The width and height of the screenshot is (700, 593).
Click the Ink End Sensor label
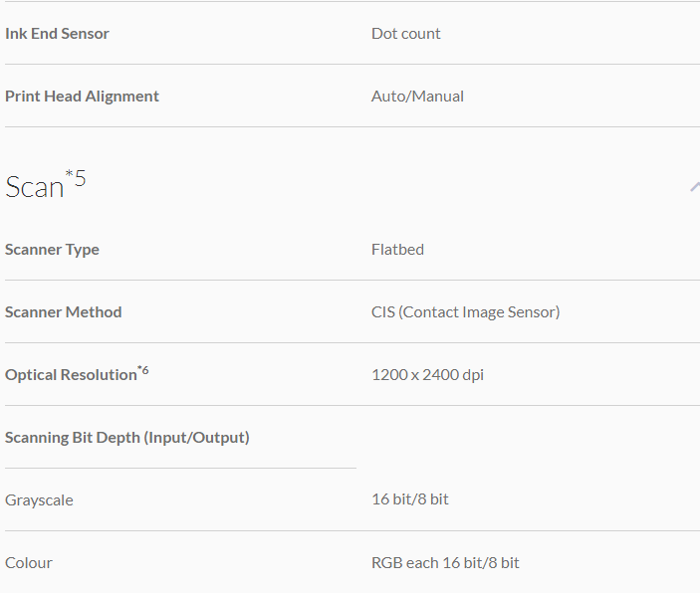coord(57,34)
